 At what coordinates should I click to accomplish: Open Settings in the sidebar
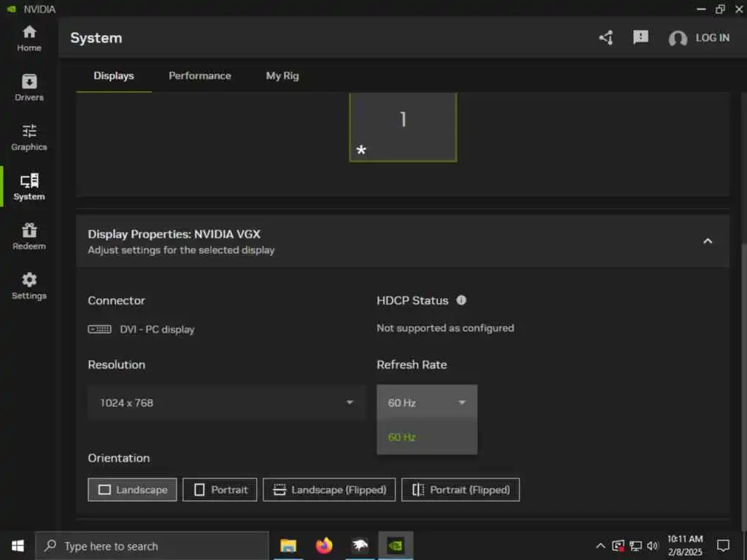[29, 286]
